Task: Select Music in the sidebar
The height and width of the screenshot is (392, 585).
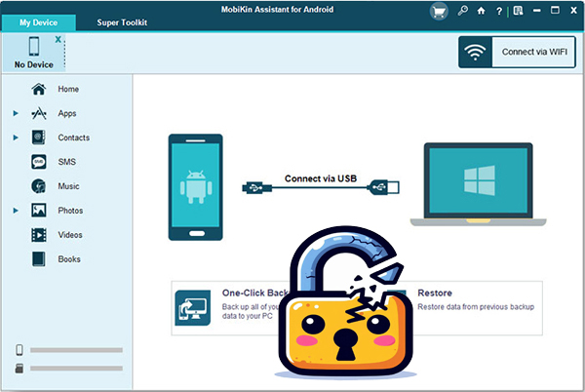Action: 67,186
